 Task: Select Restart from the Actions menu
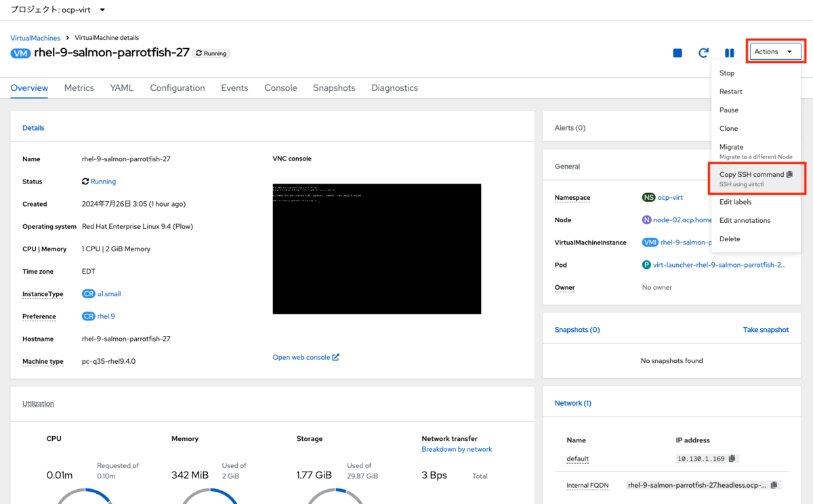coord(756,91)
